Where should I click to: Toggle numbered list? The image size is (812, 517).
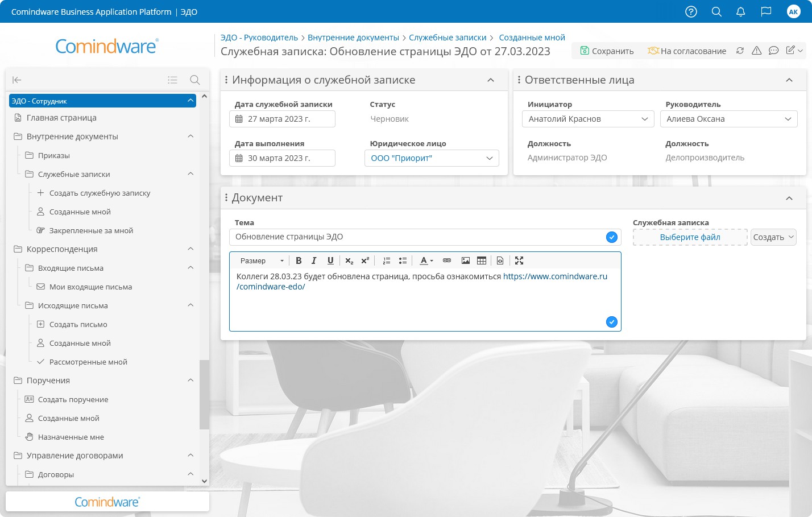point(387,260)
